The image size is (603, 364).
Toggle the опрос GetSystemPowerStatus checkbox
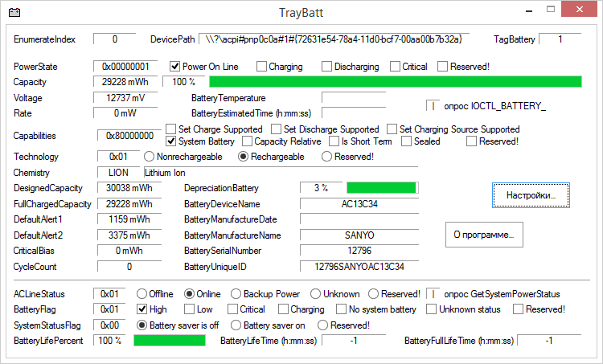(x=433, y=294)
